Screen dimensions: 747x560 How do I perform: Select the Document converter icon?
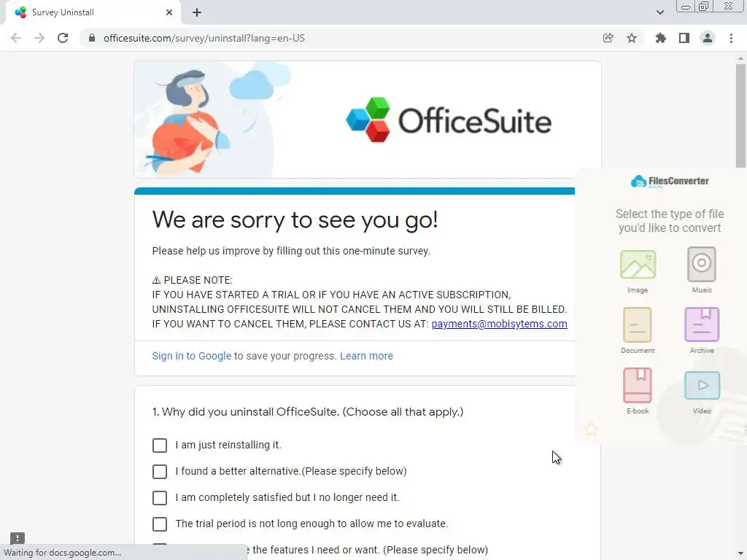638,324
